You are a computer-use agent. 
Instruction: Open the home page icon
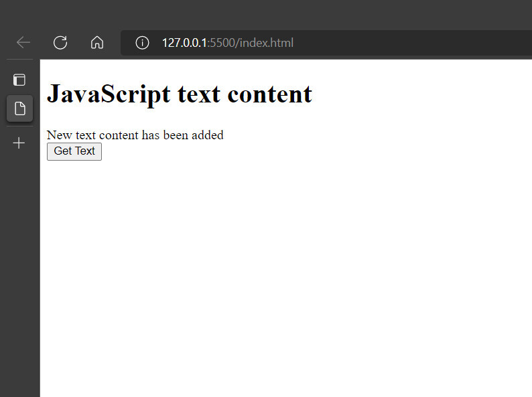point(97,42)
